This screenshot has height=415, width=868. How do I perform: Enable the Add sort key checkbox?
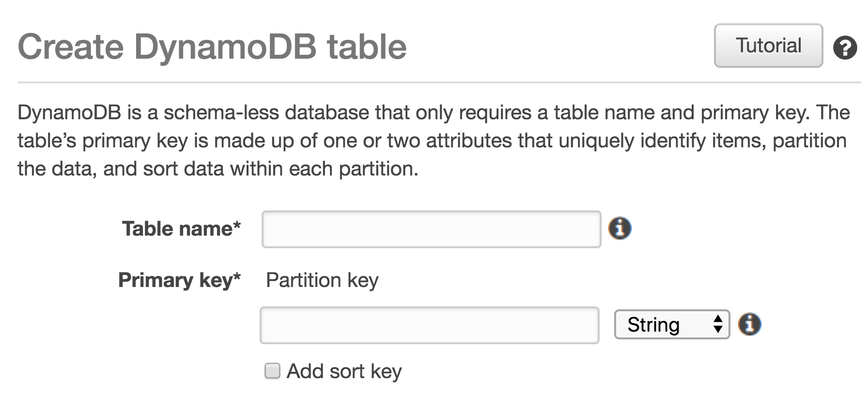272,371
